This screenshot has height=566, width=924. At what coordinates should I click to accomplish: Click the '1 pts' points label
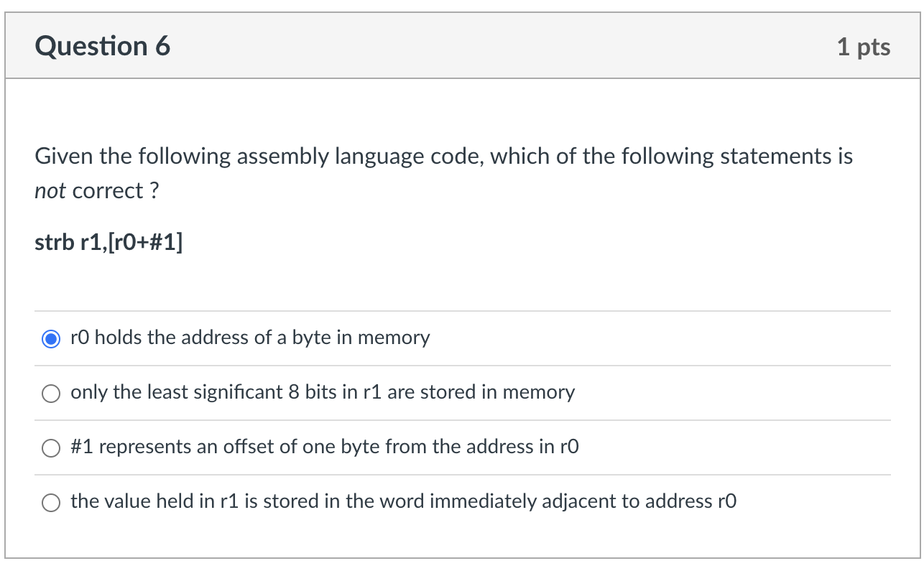(x=864, y=47)
